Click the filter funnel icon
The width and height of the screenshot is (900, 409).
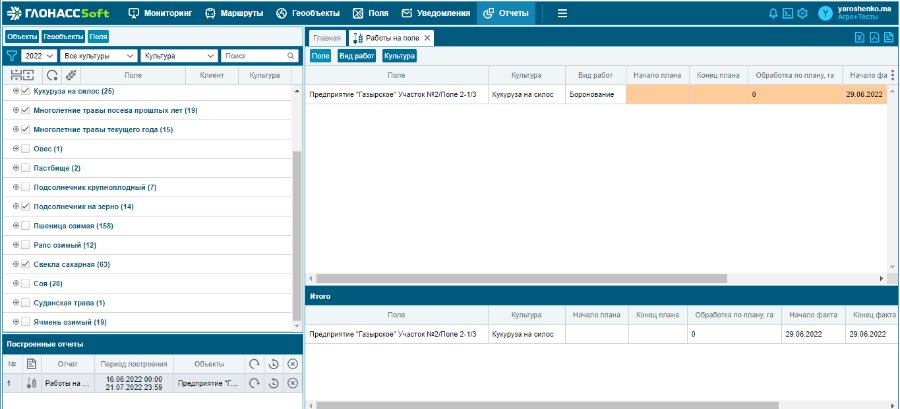pyautogui.click(x=12, y=57)
